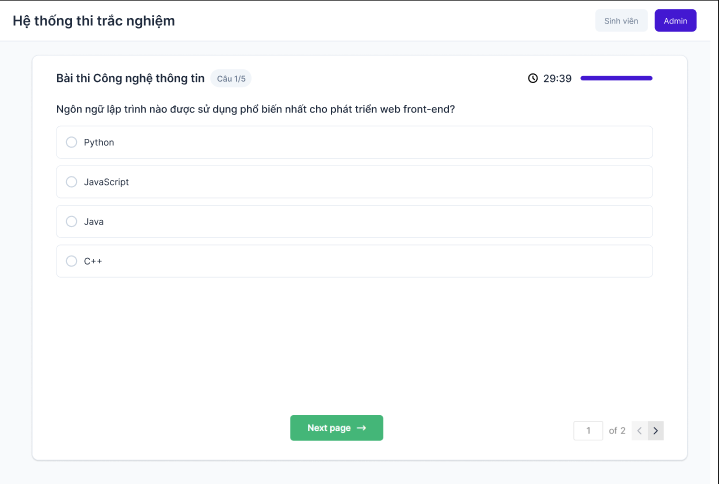This screenshot has width=719, height=484.
Task: Choose JavaScript radio button
Action: pos(72,182)
